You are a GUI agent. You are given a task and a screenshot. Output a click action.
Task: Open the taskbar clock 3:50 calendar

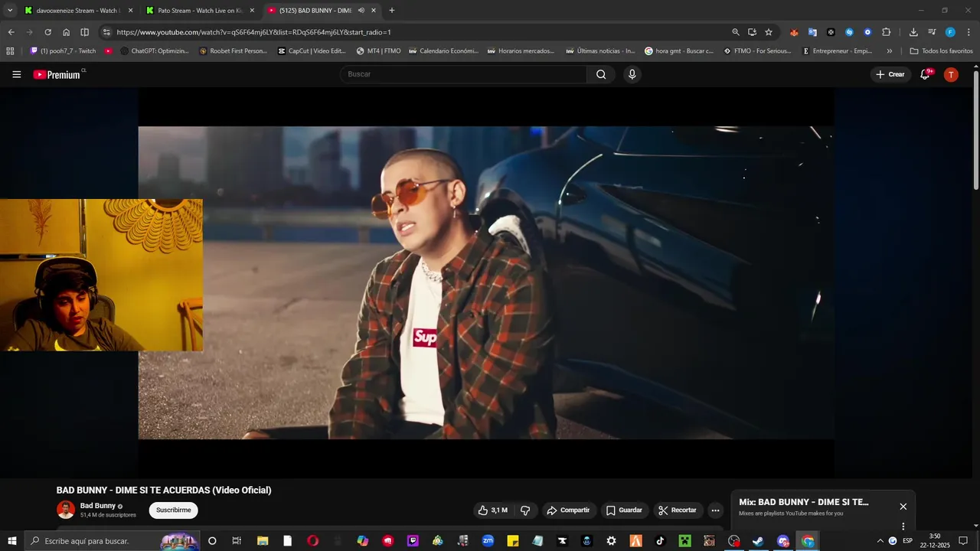tap(935, 541)
